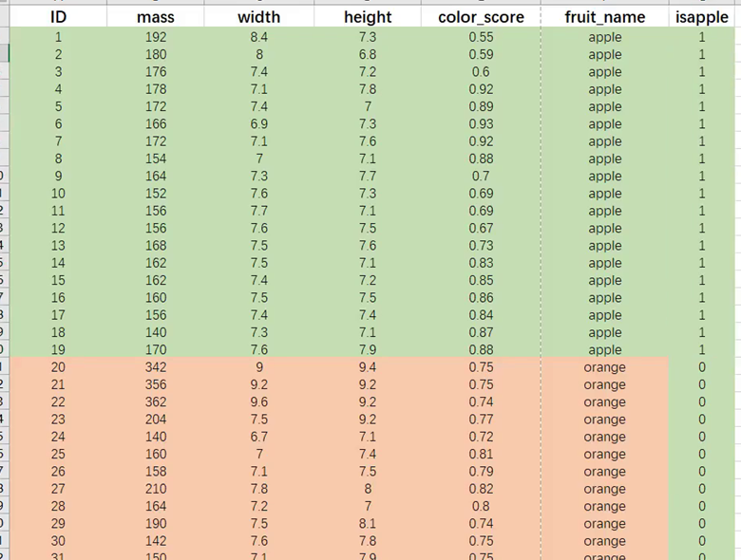The height and width of the screenshot is (560, 741).
Task: Select color_score 0.73 in ID 13 row
Action: [481, 246]
